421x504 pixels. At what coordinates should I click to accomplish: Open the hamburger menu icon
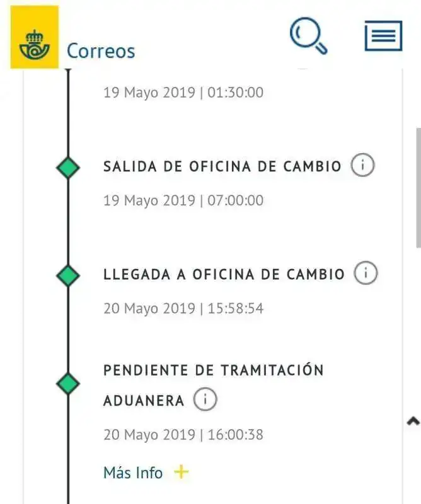click(383, 36)
